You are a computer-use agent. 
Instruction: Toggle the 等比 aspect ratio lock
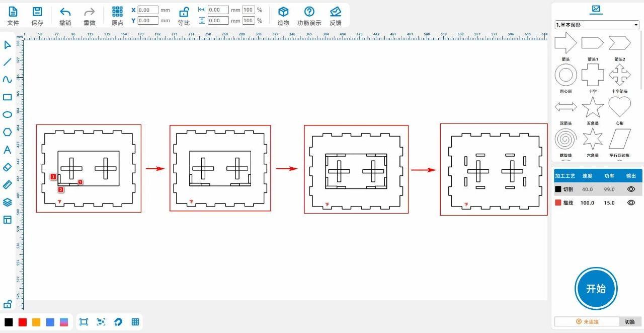click(x=184, y=12)
